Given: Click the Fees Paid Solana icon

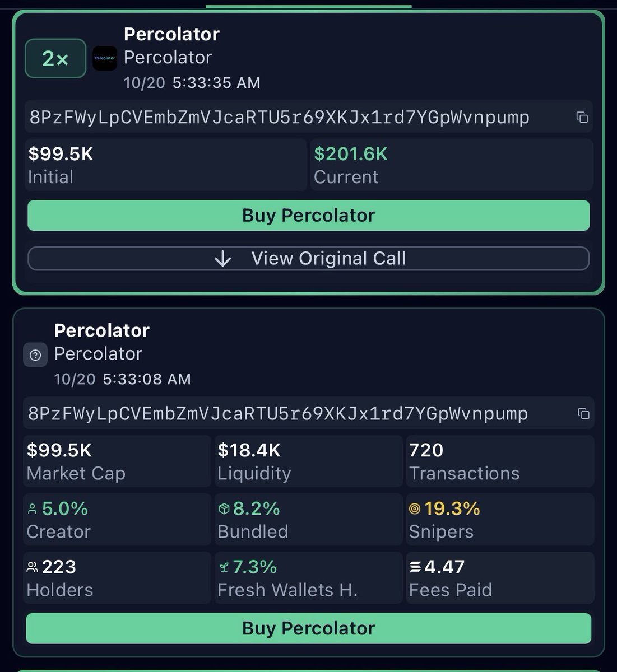Looking at the screenshot, I should point(415,567).
